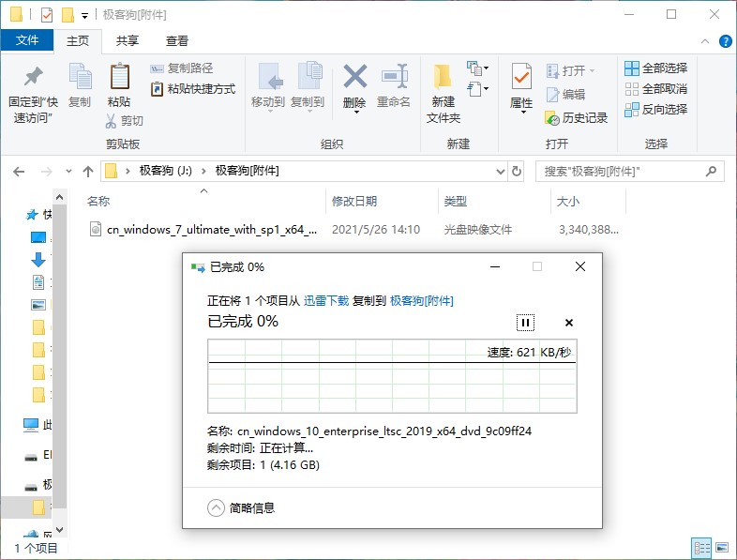Collapse the ribbon with chevron
This screenshot has width=737, height=560.
click(x=705, y=41)
